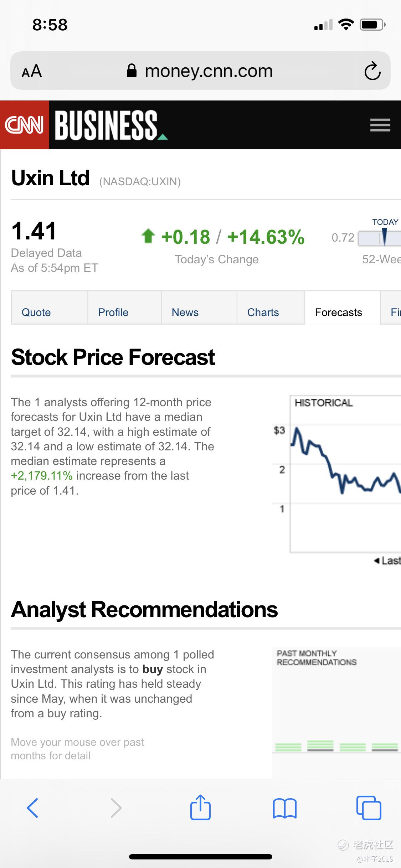Viewport: 401px width, 868px height.
Task: Click the first past monthly recommendation bar
Action: click(x=288, y=746)
